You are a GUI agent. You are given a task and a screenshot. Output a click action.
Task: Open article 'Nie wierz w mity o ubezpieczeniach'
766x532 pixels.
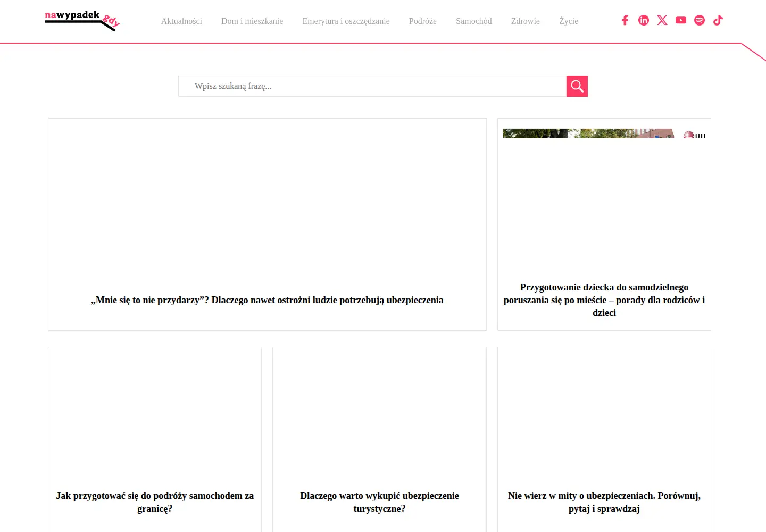[x=604, y=502]
